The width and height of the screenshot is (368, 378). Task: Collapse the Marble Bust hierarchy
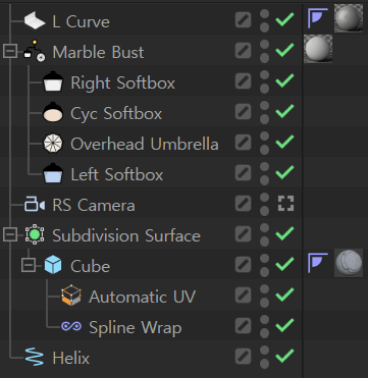click(x=10, y=51)
